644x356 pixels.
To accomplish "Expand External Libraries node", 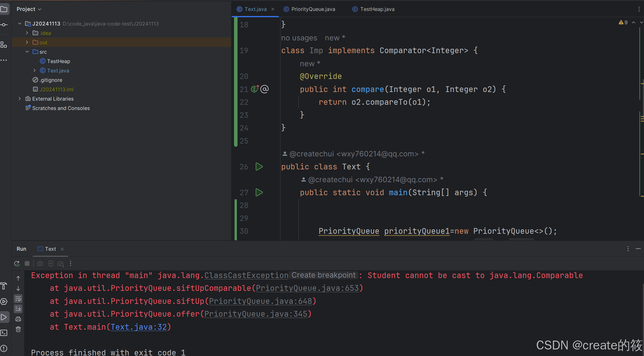I will (x=20, y=99).
